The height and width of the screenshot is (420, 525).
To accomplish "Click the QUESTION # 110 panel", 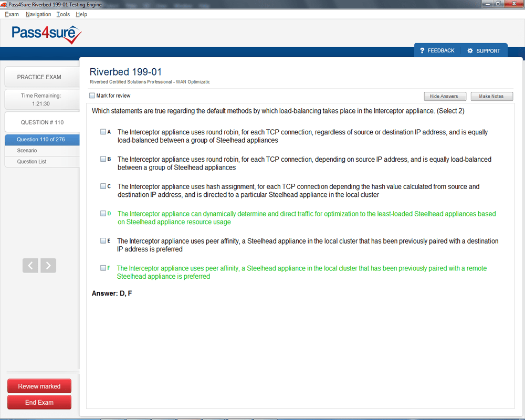I will click(x=42, y=122).
